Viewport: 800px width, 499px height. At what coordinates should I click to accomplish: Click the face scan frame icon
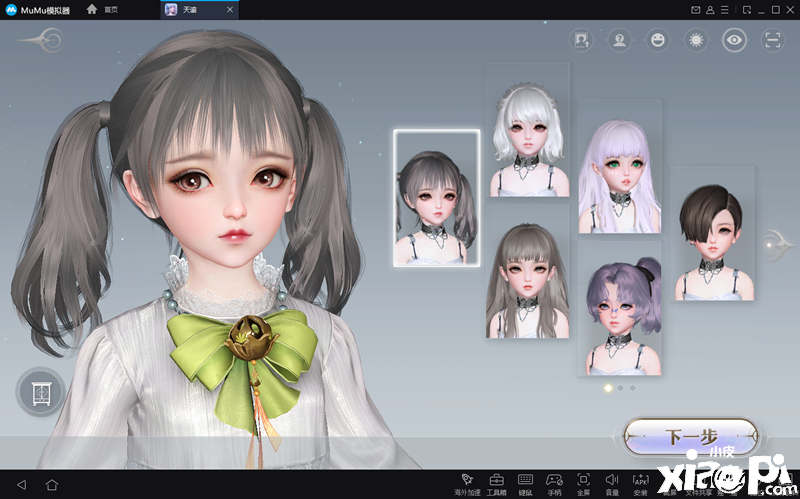point(772,40)
